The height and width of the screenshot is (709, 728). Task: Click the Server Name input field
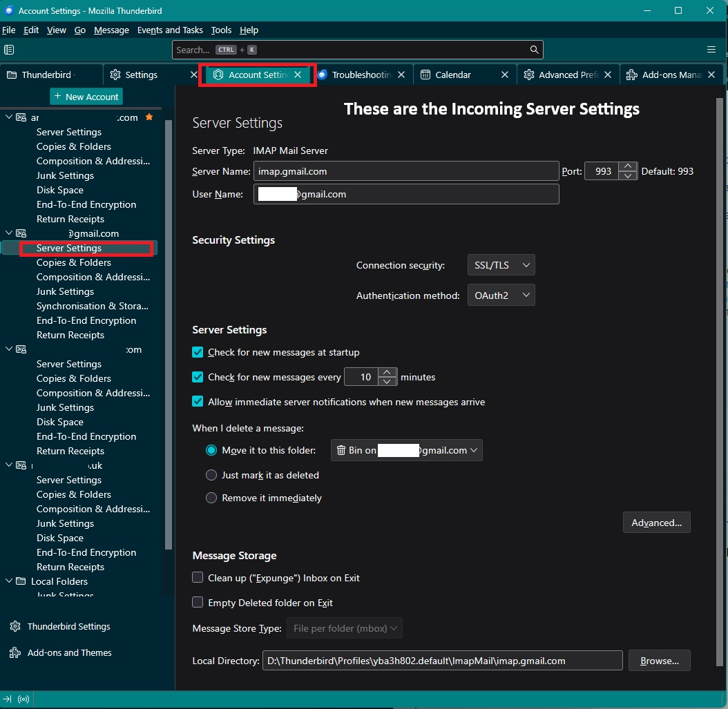(x=406, y=171)
